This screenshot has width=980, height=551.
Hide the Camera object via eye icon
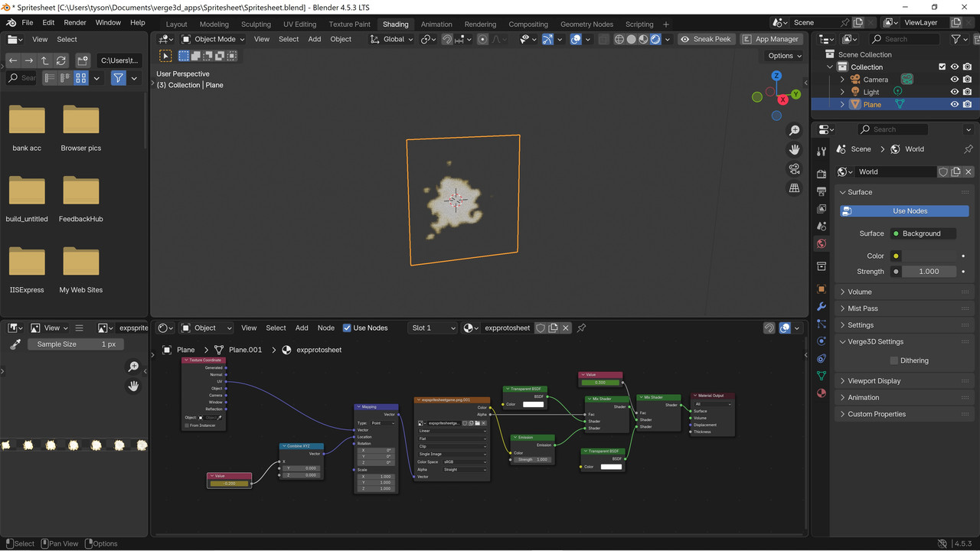954,80
